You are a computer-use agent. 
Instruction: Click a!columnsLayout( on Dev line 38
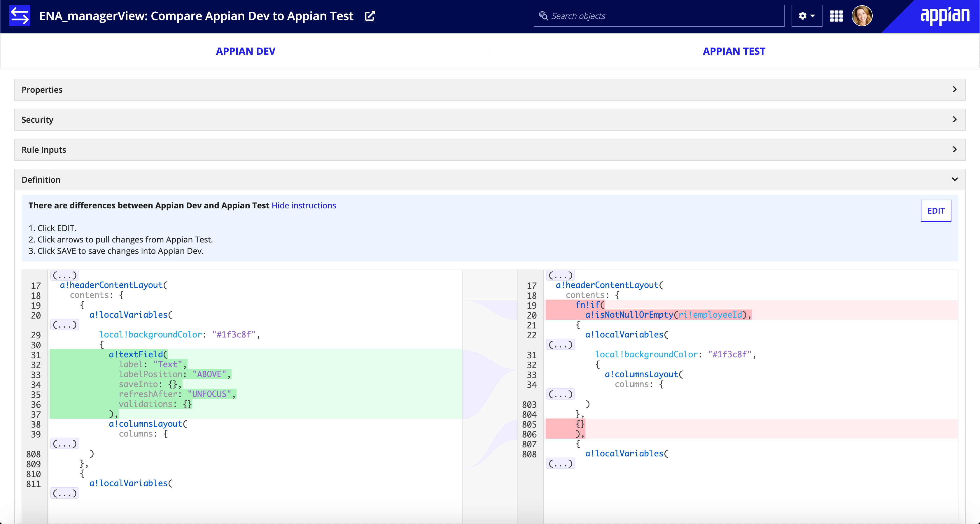pos(148,424)
